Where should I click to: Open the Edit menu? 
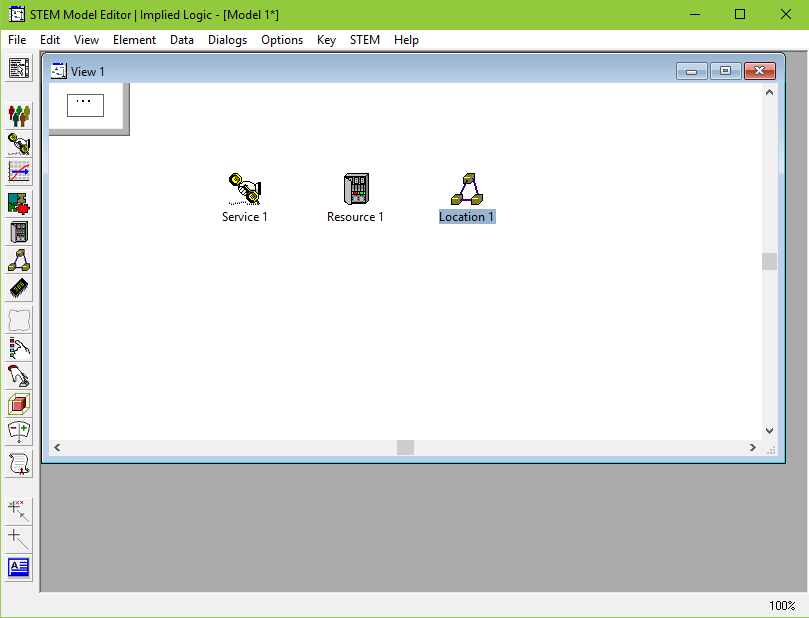[x=50, y=40]
